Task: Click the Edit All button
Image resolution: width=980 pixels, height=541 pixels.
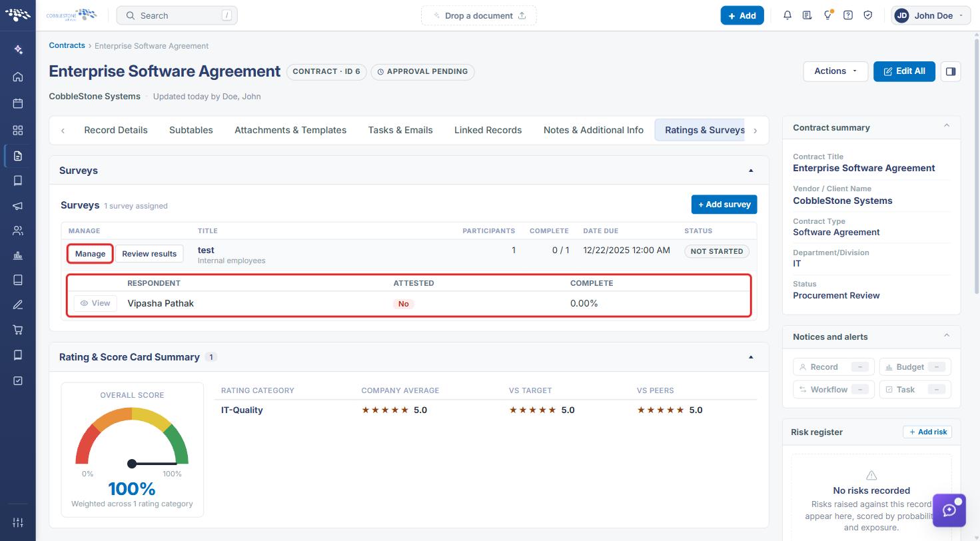Action: point(904,71)
